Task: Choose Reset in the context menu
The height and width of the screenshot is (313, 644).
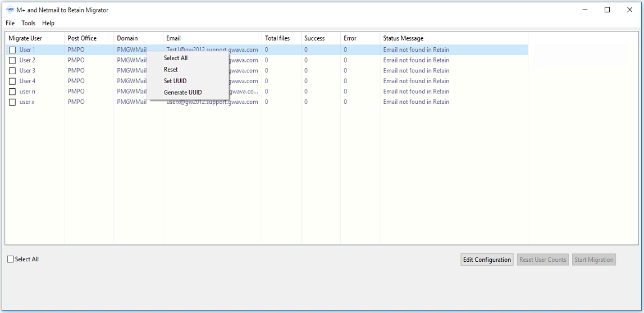Action: 188,70
